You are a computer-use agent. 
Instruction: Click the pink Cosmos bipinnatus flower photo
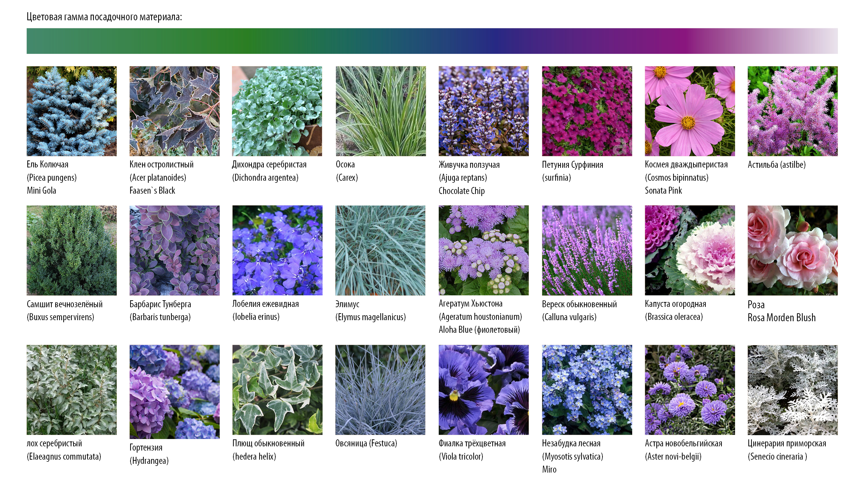690,111
